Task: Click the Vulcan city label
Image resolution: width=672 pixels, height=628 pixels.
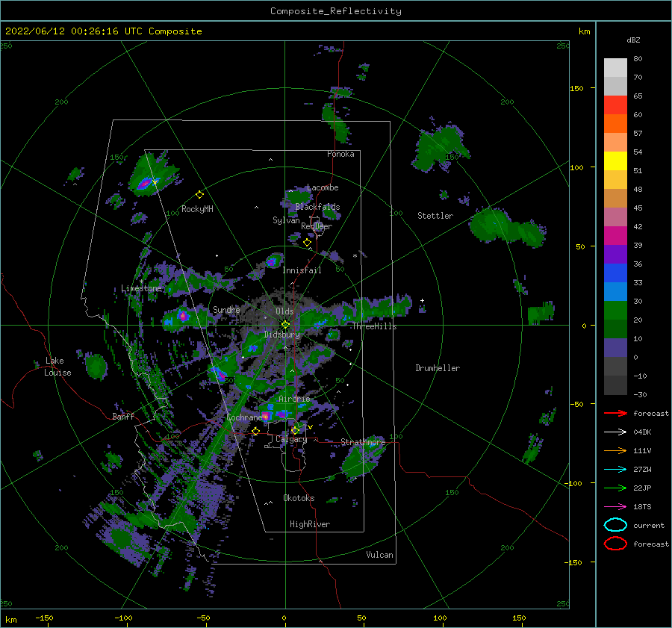Action: tap(380, 555)
